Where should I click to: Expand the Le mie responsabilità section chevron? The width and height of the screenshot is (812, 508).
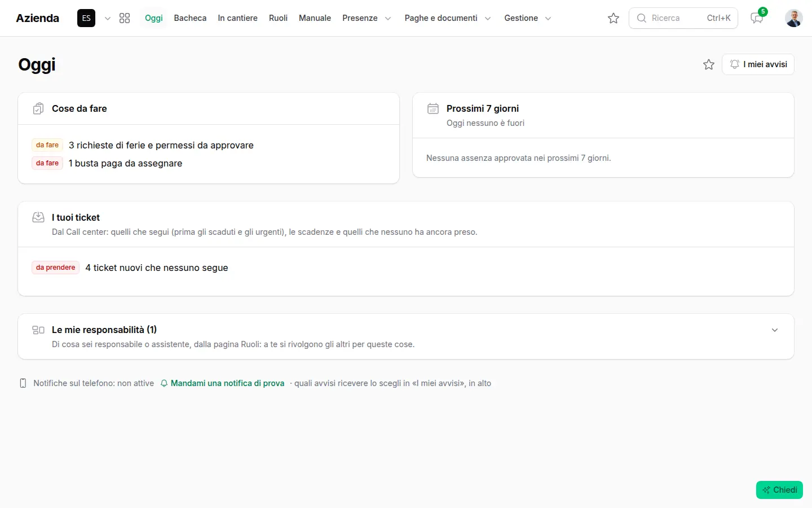coord(775,330)
